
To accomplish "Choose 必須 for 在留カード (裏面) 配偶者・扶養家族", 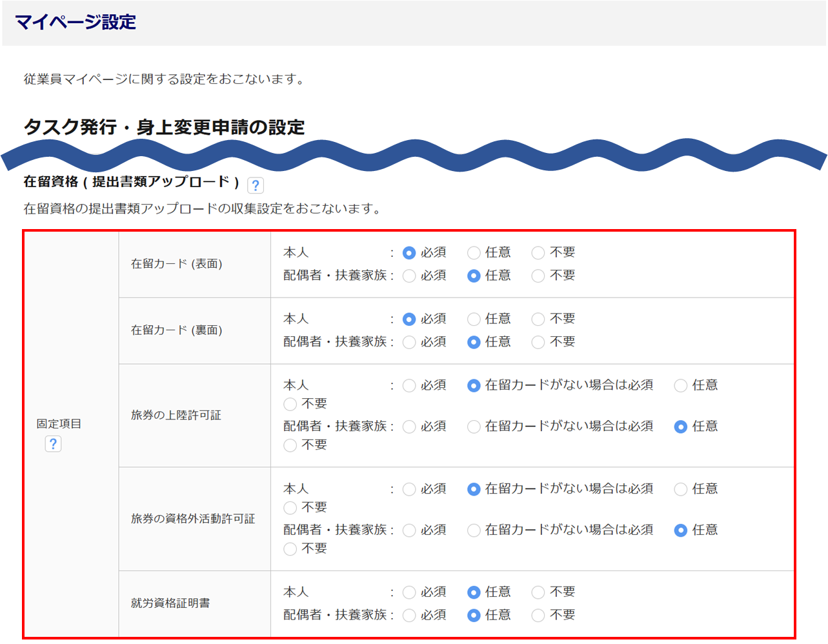I will pyautogui.click(x=409, y=342).
